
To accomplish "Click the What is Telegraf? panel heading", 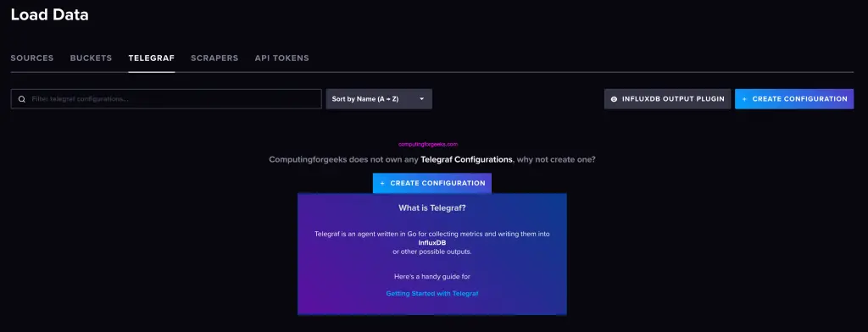I will pyautogui.click(x=432, y=208).
